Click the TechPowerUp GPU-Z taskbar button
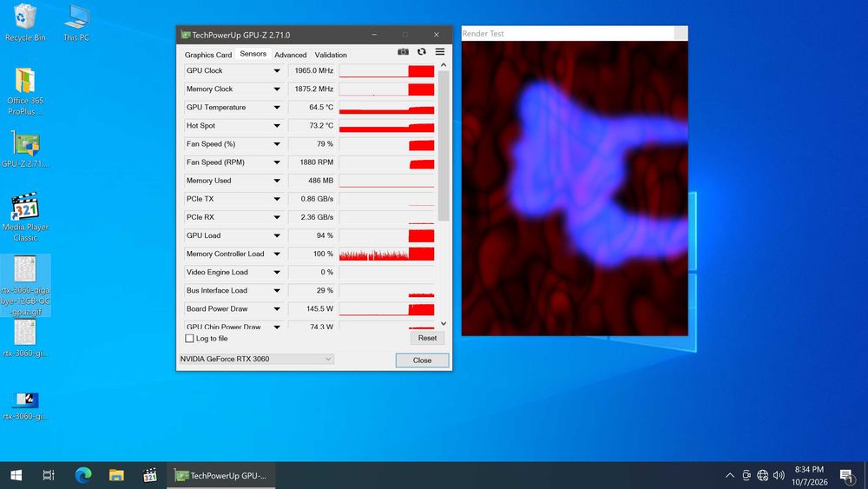868x489 pixels. pos(220,475)
